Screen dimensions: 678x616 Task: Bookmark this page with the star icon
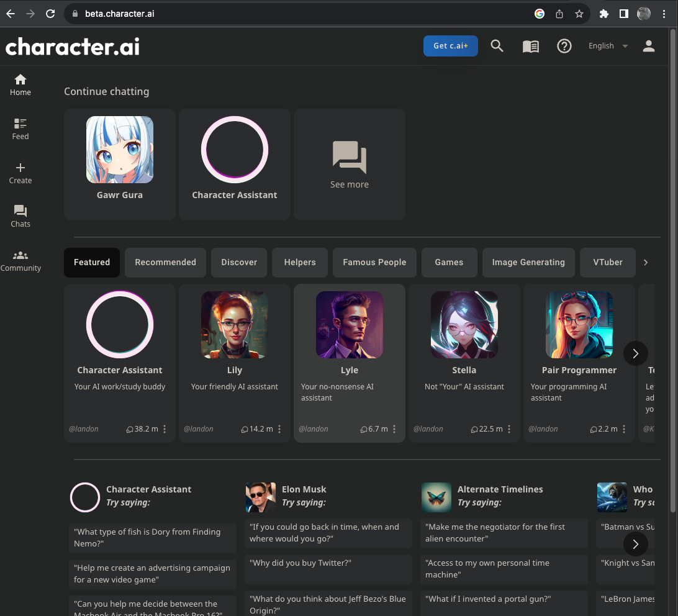pyautogui.click(x=579, y=14)
